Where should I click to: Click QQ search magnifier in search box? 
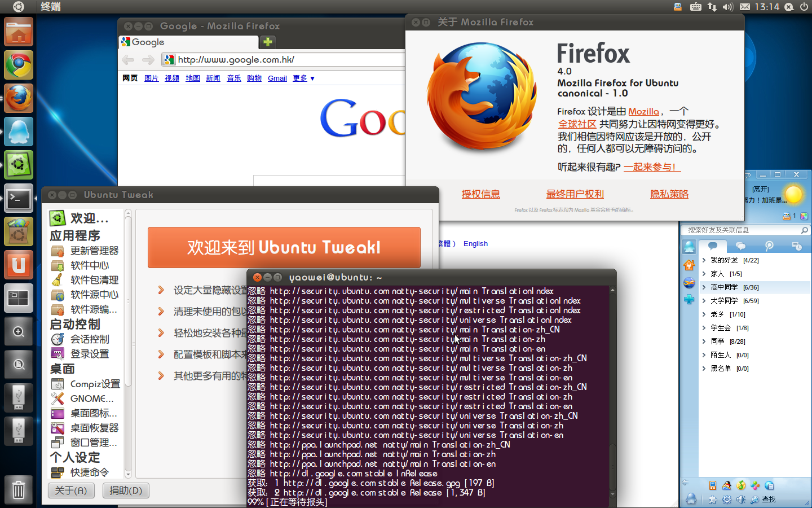click(x=804, y=230)
